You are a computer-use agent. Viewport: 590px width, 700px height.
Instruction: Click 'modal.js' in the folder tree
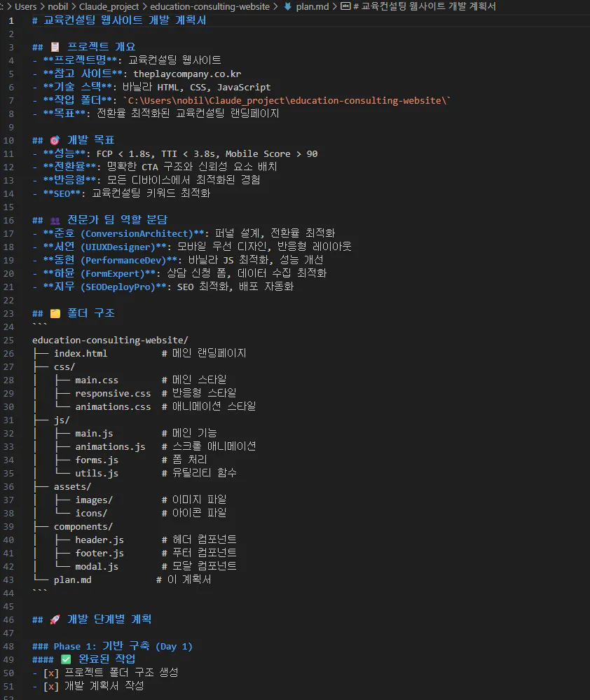coord(97,567)
